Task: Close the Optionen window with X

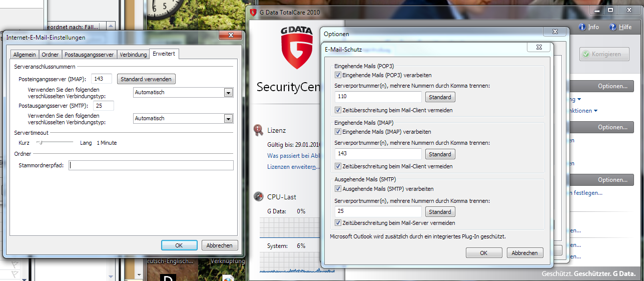Action: [x=554, y=33]
